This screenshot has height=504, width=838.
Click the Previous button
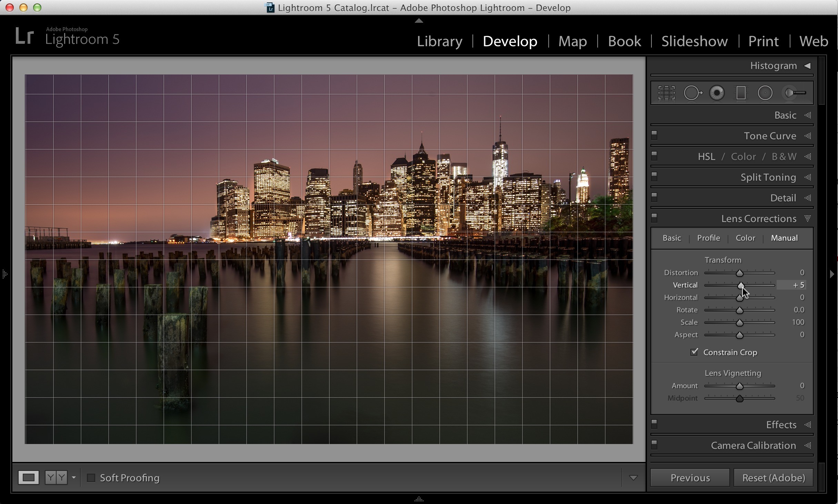(690, 478)
